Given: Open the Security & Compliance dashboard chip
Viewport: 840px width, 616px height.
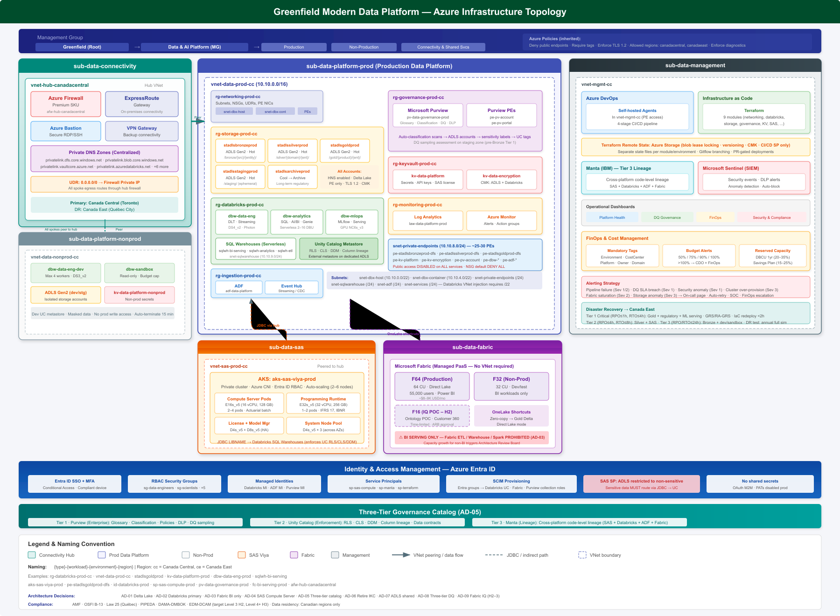Looking at the screenshot, I should coord(771,217).
